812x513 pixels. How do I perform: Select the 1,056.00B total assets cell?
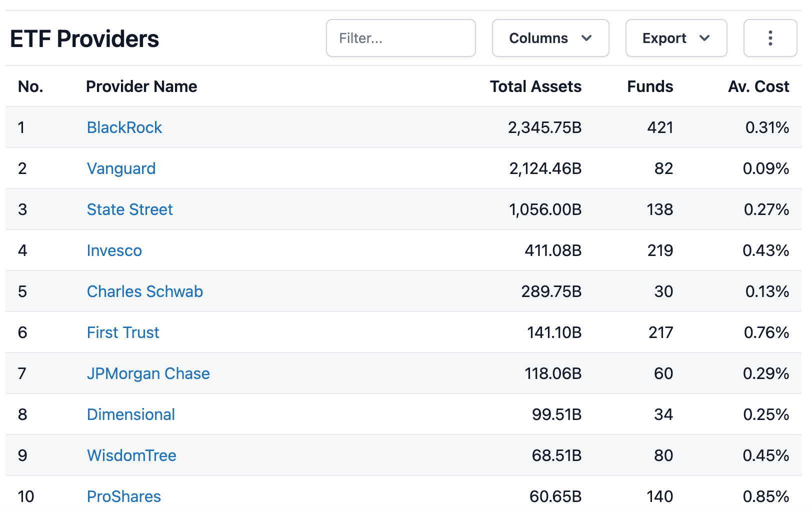[x=545, y=209]
